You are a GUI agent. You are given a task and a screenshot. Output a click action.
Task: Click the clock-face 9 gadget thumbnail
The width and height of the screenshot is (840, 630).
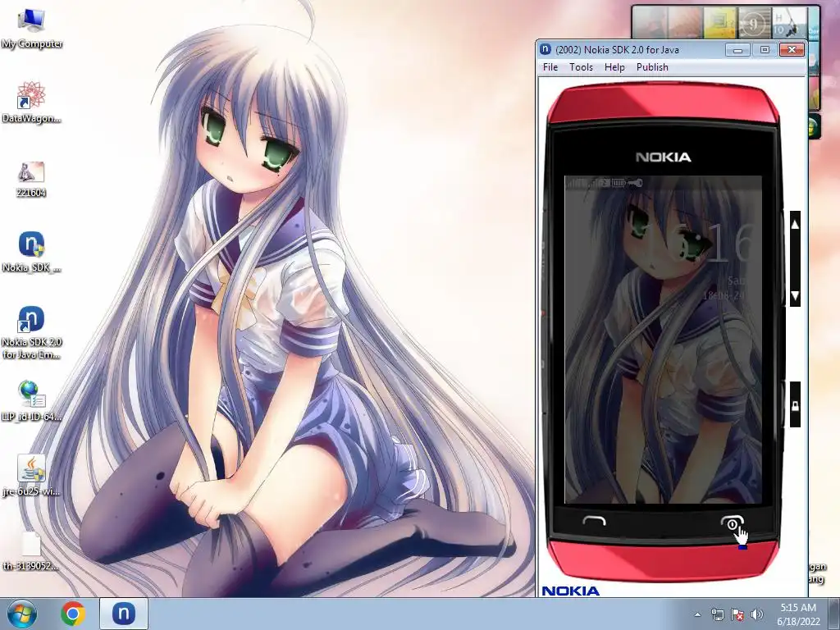point(755,24)
